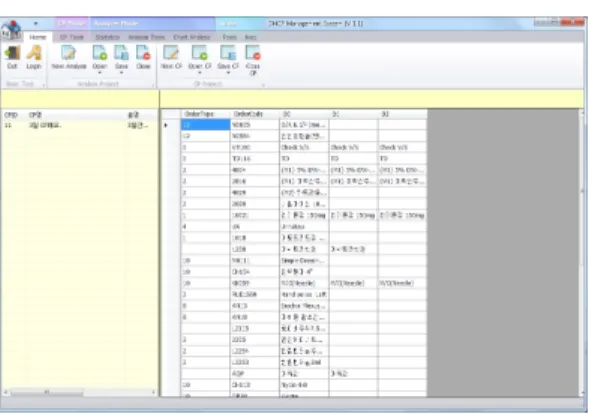Expand the dropdown arrow under Save
589x414 pixels.
click(121, 73)
